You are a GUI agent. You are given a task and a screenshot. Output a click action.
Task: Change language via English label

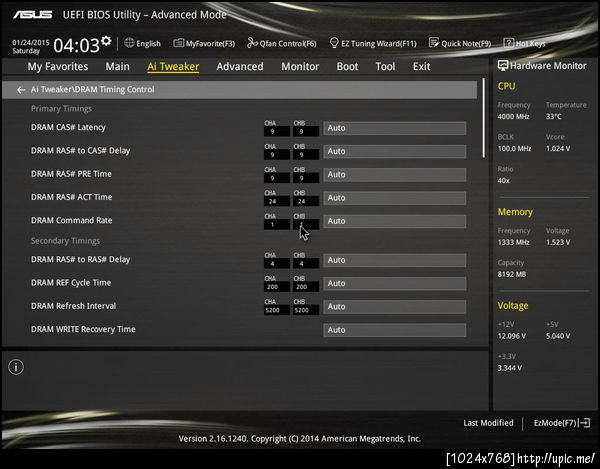pos(148,44)
